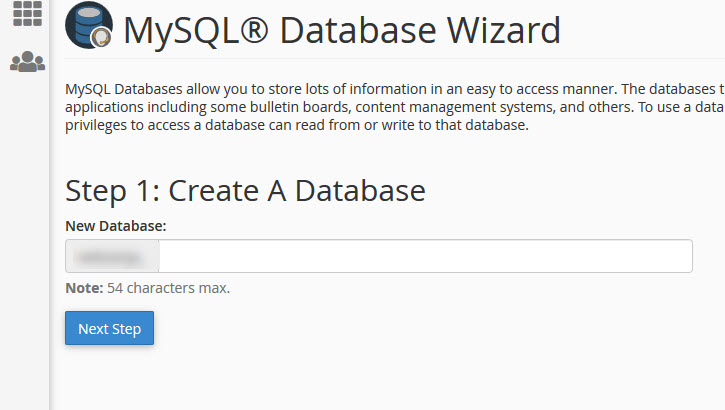Click the blurred database name prefix
The height and width of the screenshot is (410, 725).
(x=112, y=256)
